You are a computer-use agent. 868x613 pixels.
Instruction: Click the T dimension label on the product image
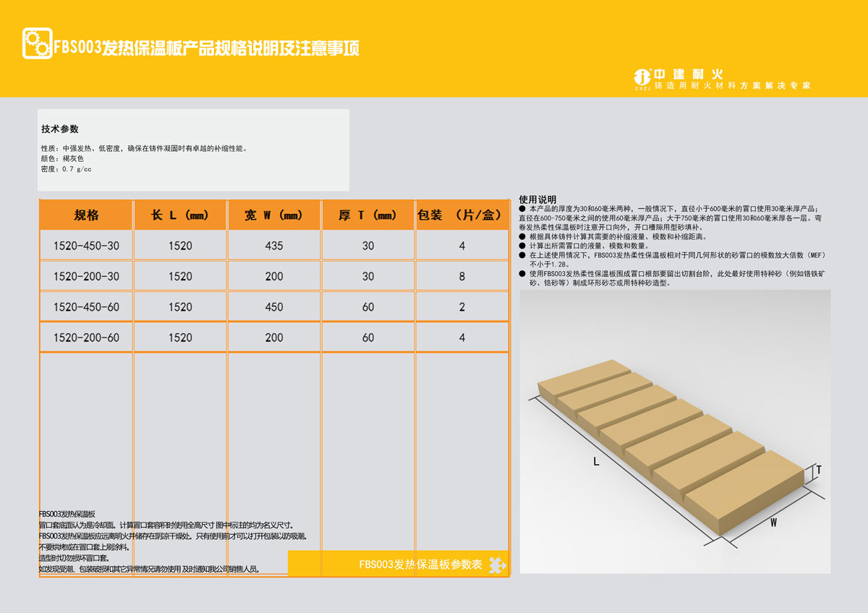(820, 470)
